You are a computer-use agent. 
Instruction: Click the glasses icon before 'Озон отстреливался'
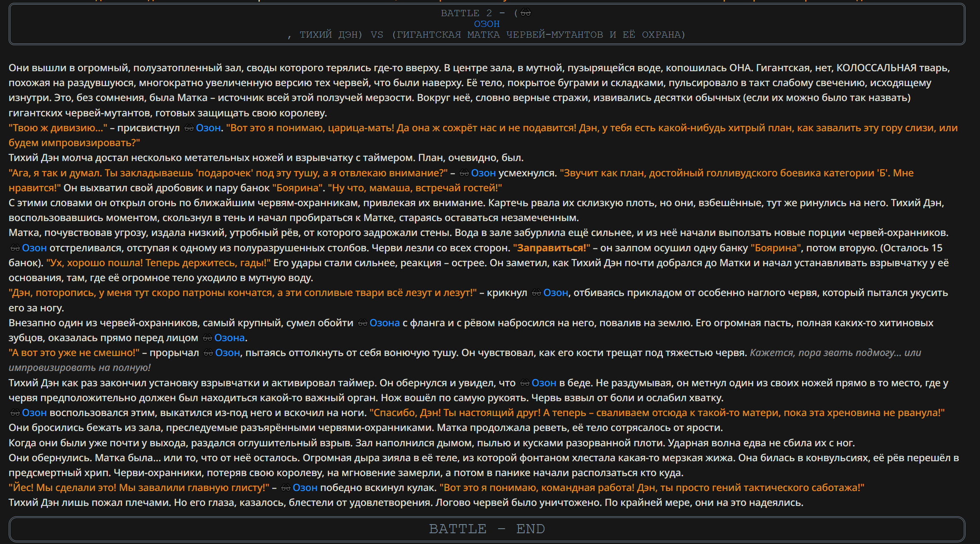click(x=15, y=248)
